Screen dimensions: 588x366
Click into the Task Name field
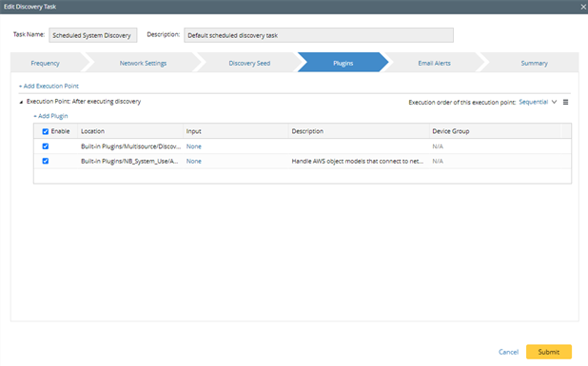(93, 35)
